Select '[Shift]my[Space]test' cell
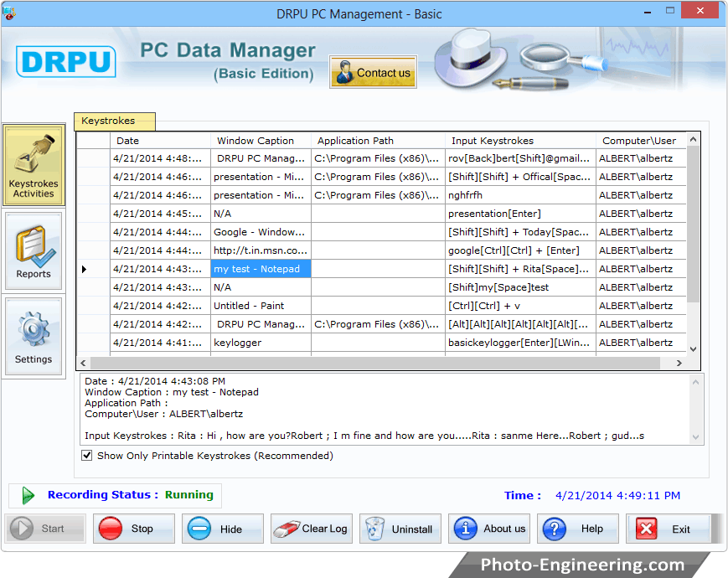This screenshot has width=728, height=578. click(520, 287)
